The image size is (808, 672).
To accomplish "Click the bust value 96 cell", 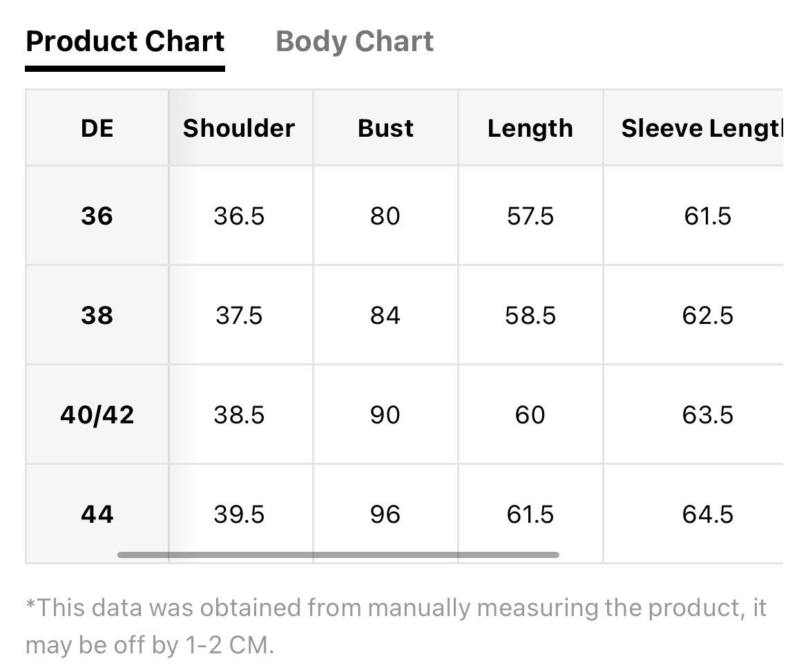I will click(x=385, y=514).
